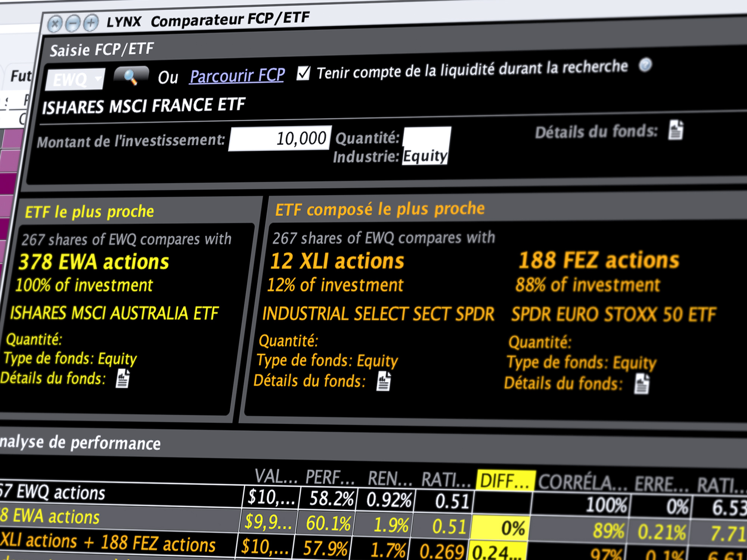Viewport: 747px width, 560px height.
Task: Click the 89% correlation cell
Action: pyautogui.click(x=579, y=530)
